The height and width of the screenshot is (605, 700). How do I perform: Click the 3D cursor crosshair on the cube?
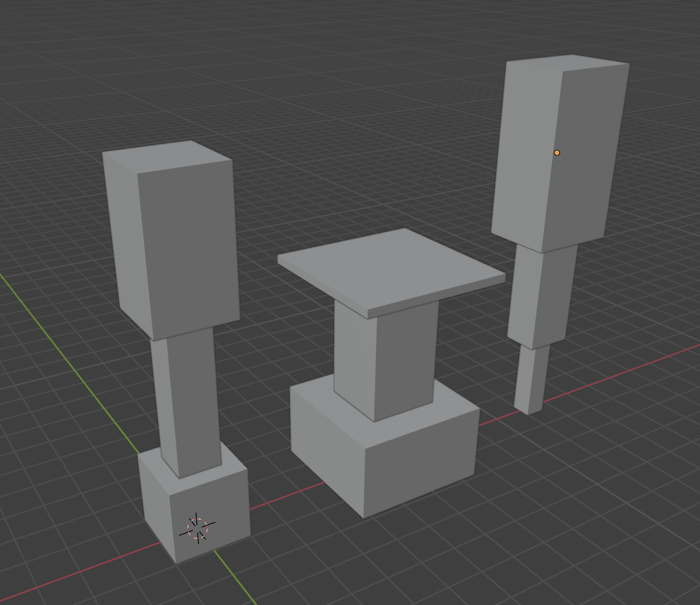click(197, 528)
